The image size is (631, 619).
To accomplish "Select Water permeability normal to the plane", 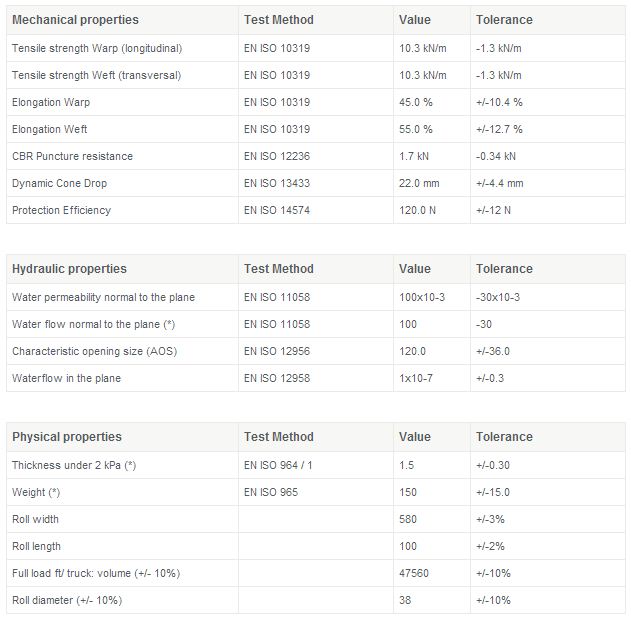I will click(x=103, y=297).
